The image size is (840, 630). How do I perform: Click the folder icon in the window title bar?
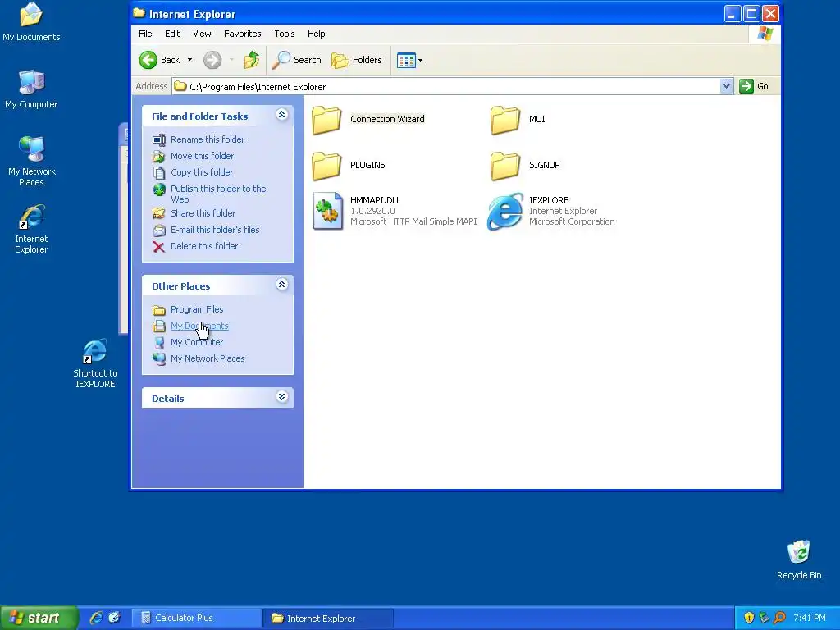[x=139, y=13]
